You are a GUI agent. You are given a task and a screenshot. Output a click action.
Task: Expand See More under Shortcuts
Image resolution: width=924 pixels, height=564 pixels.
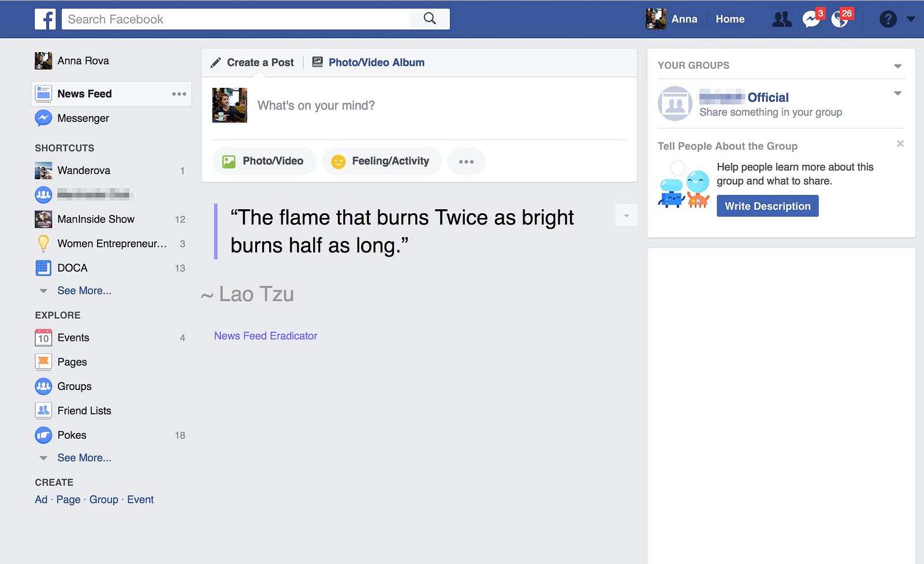[84, 291]
